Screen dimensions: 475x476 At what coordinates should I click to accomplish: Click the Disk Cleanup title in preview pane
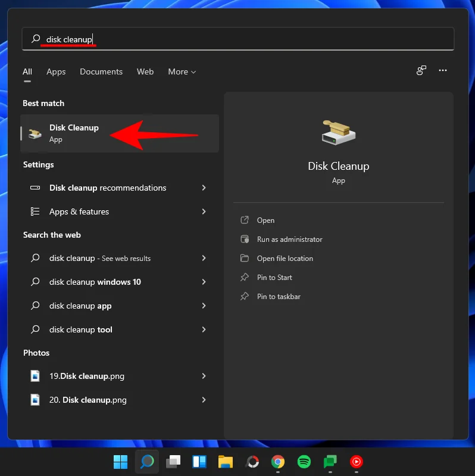(339, 166)
